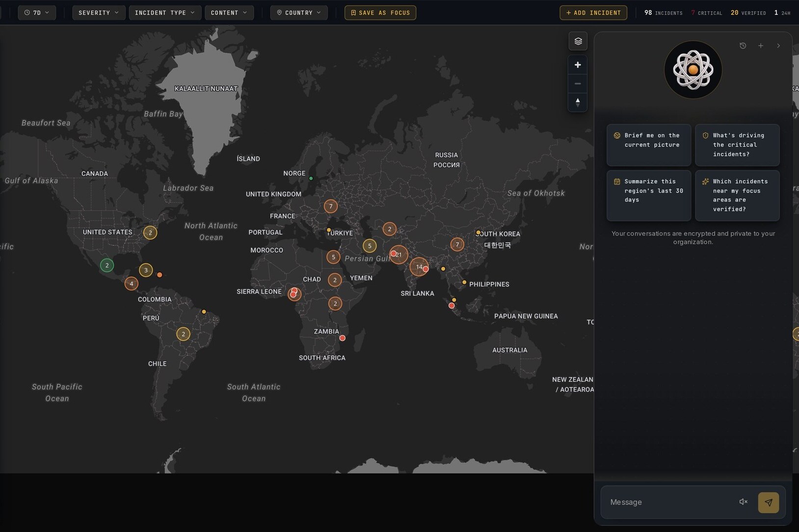The height and width of the screenshot is (532, 799).
Task: Open the 7D time range dropdown
Action: [x=37, y=13]
